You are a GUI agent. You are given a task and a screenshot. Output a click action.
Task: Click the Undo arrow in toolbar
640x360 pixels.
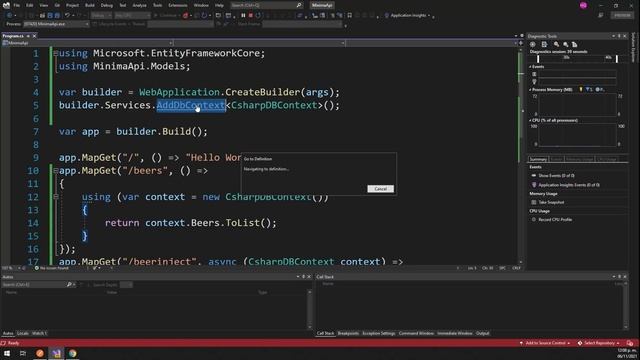click(67, 16)
